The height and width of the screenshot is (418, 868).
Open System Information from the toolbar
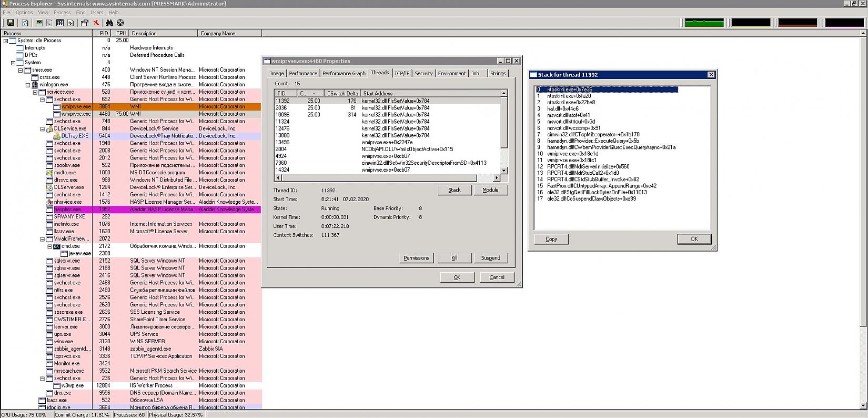pyautogui.click(x=39, y=23)
